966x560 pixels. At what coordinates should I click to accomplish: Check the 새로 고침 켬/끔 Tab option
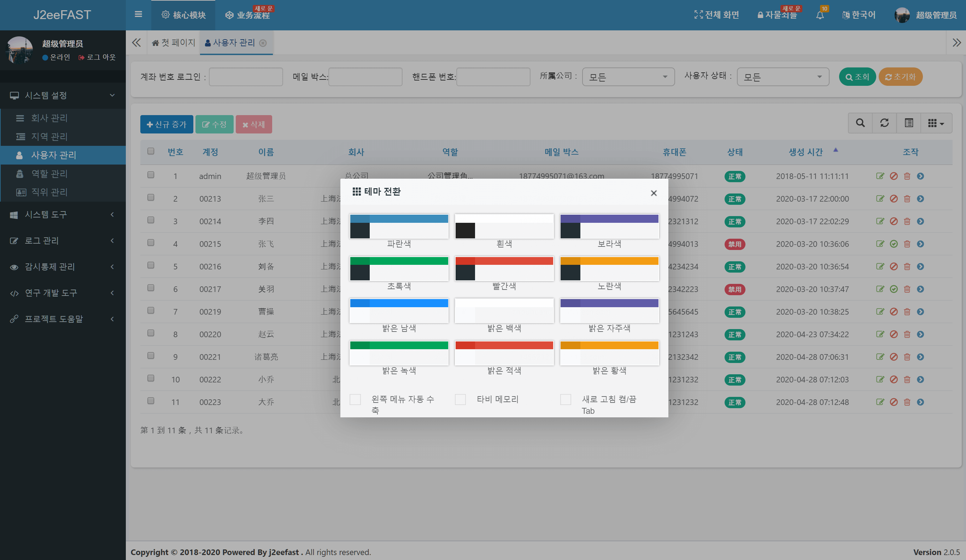tap(566, 399)
